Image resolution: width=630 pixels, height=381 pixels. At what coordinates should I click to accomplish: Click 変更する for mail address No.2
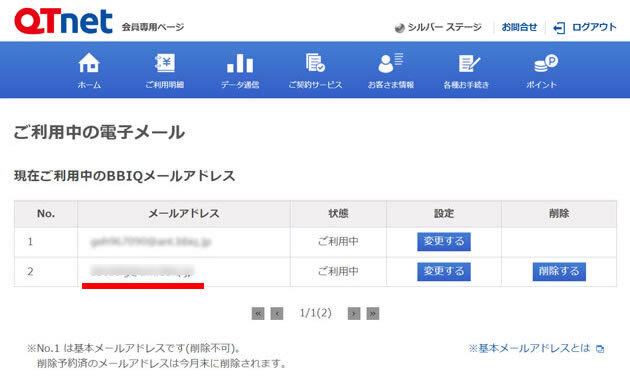[x=444, y=272]
